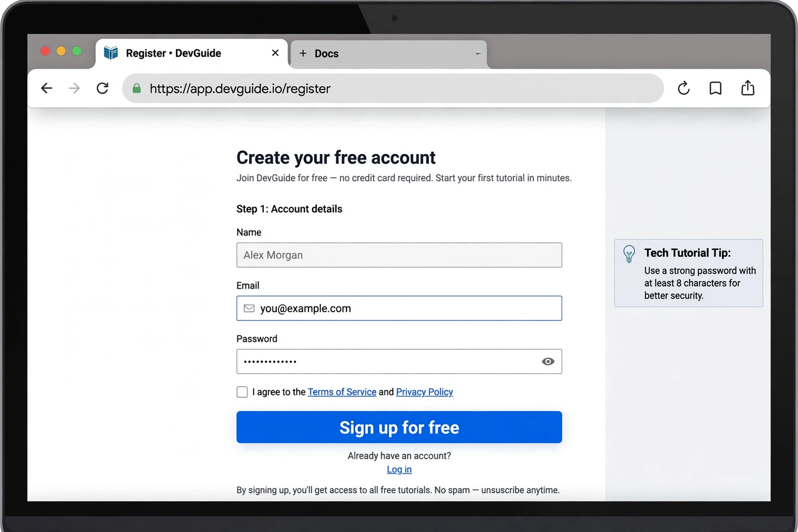Image resolution: width=798 pixels, height=532 pixels.
Task: Open the small dropdown on Docs tab
Action: pyautogui.click(x=478, y=54)
